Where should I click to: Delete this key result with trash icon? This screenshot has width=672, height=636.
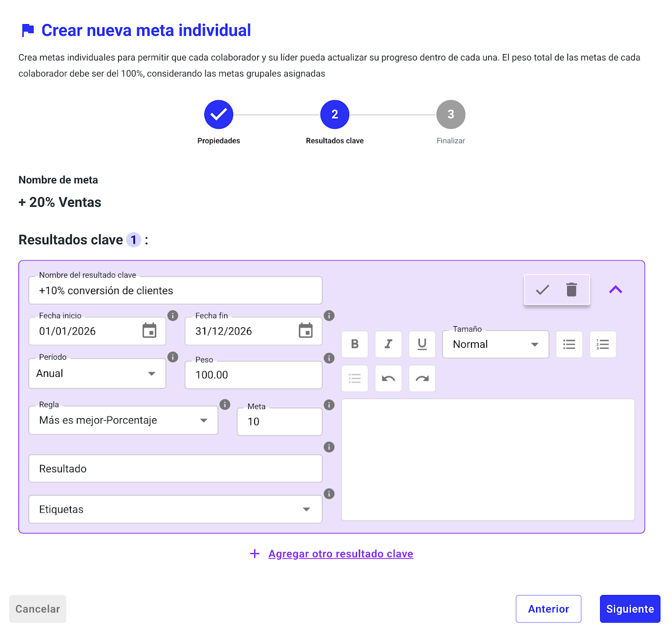click(x=571, y=289)
